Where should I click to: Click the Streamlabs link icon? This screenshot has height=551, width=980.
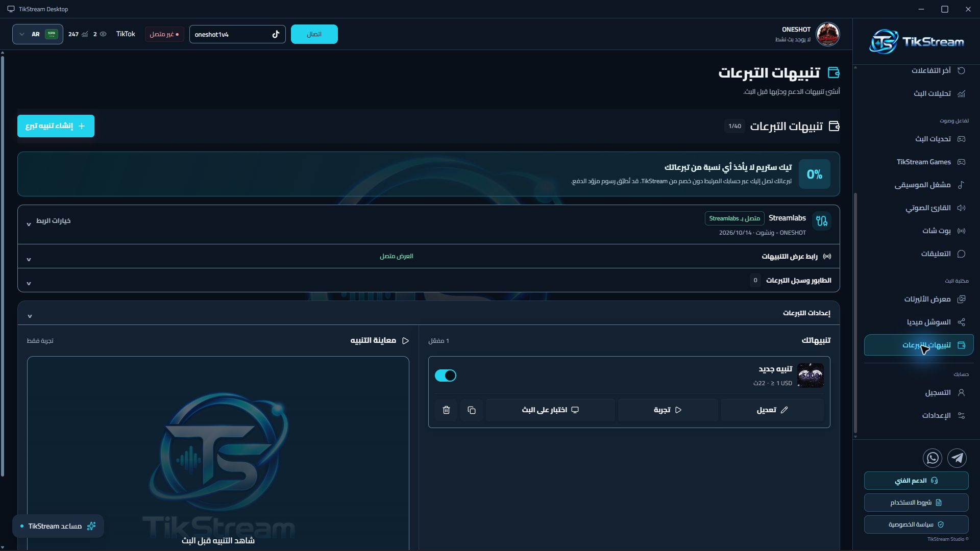[822, 221]
